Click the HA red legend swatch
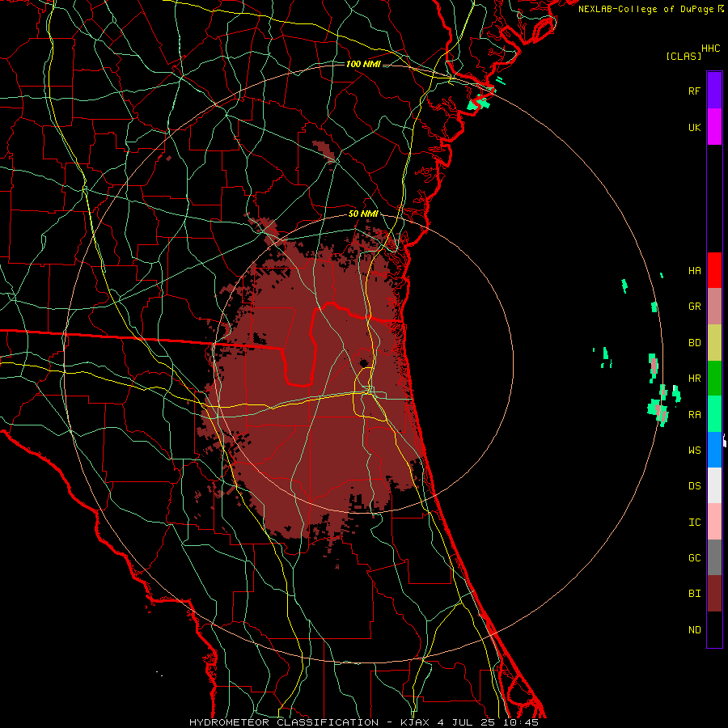This screenshot has height=728, width=728. pyautogui.click(x=714, y=270)
